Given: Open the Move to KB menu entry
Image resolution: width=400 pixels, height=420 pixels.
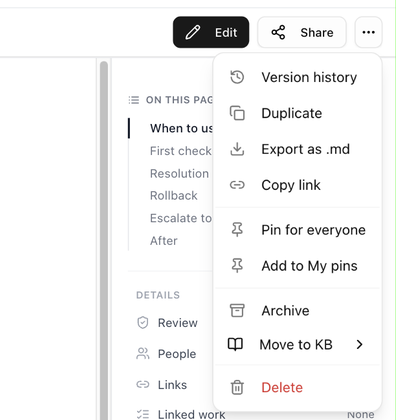Looking at the screenshot, I should pyautogui.click(x=297, y=344).
